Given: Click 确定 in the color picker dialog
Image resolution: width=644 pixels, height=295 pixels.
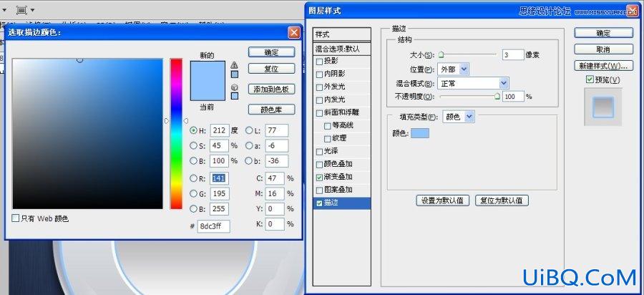Looking at the screenshot, I should [271, 52].
